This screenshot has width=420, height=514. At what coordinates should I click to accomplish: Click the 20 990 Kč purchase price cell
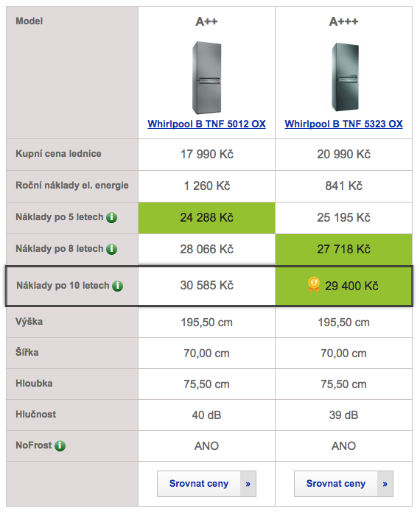[x=343, y=154]
